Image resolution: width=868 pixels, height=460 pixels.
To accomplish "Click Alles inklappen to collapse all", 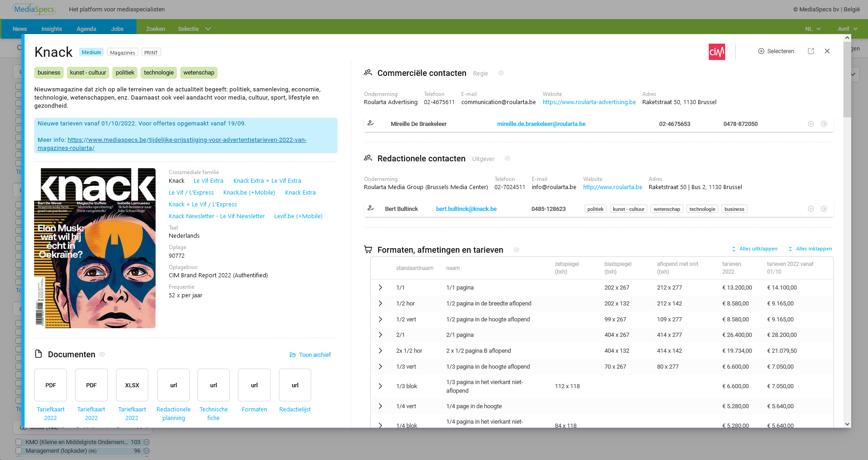I will point(810,249).
